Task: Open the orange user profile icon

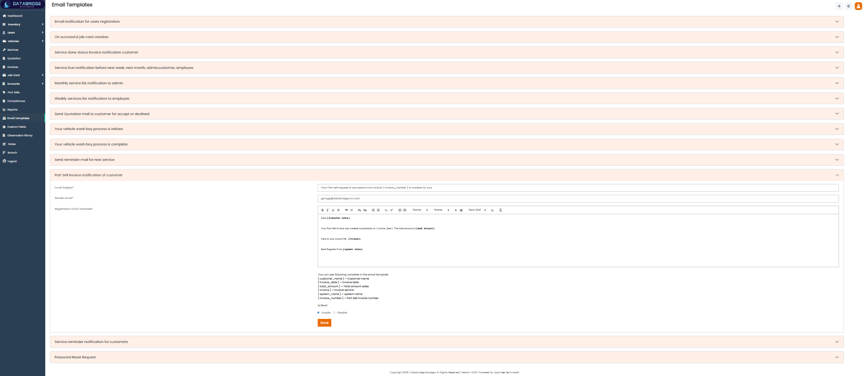Action: (858, 6)
